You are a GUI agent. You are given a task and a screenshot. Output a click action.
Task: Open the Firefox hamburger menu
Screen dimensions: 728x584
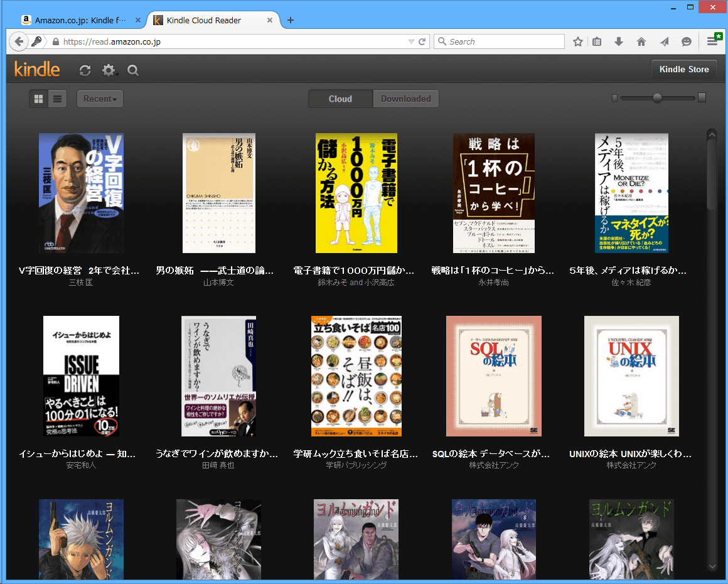point(713,41)
